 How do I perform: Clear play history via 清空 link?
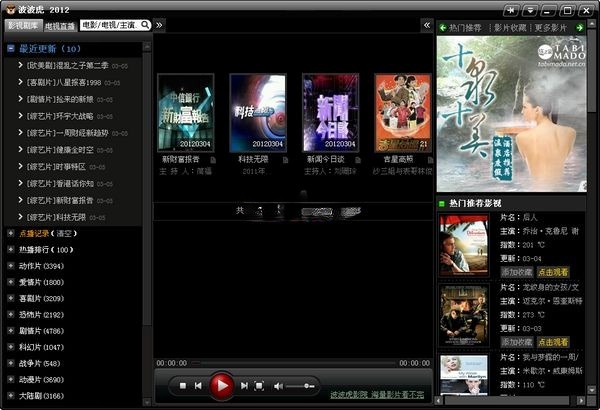64,233
